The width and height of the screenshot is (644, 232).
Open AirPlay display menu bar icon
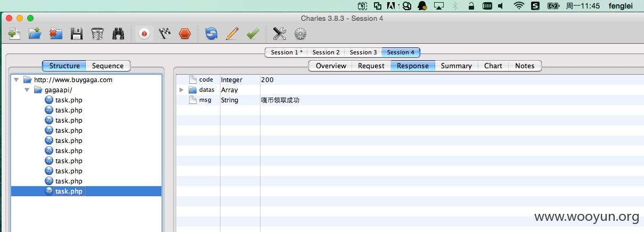439,6
